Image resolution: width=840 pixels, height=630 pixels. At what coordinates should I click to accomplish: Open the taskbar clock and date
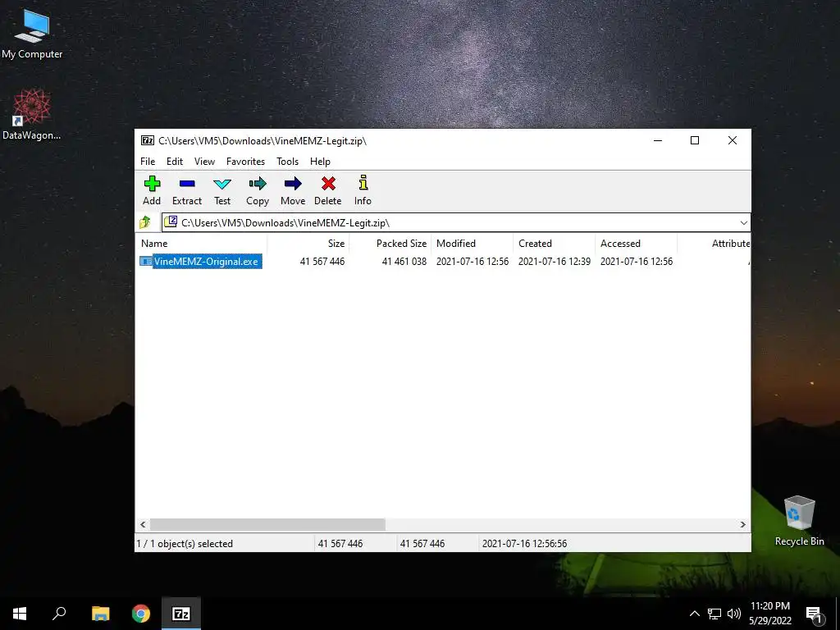(769, 614)
